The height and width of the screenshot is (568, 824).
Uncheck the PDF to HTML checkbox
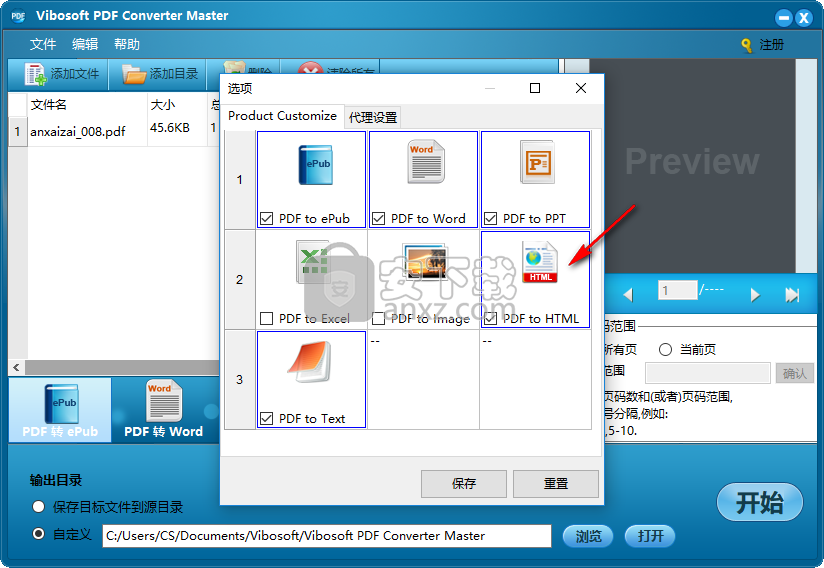click(x=490, y=318)
